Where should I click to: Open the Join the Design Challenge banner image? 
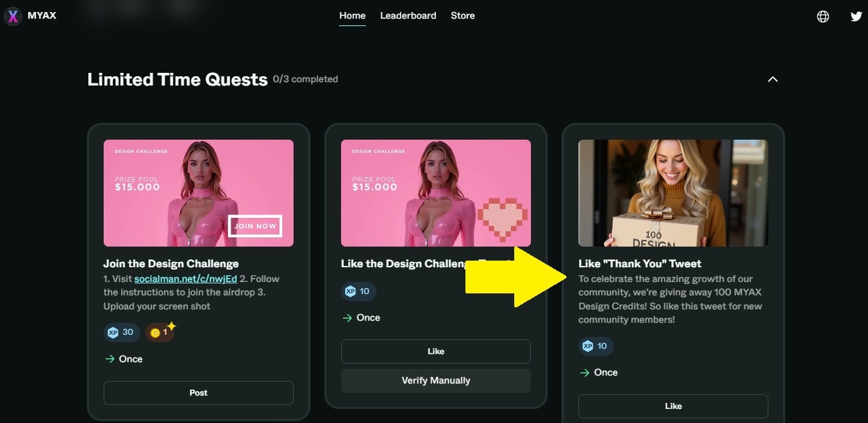(x=199, y=193)
